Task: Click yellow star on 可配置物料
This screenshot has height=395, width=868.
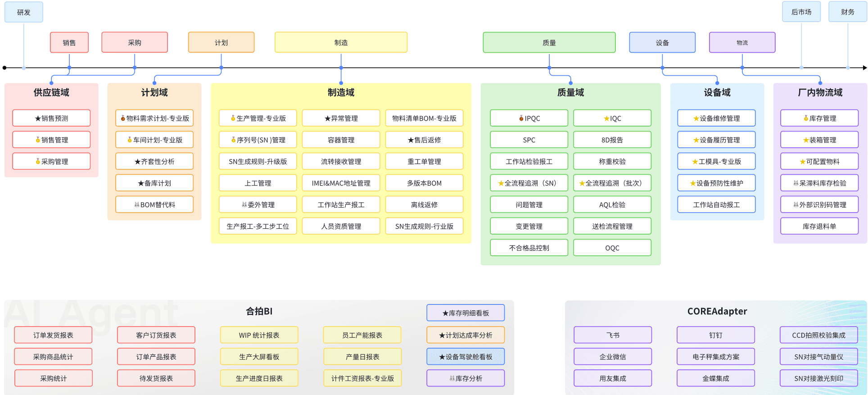Action: [x=803, y=161]
